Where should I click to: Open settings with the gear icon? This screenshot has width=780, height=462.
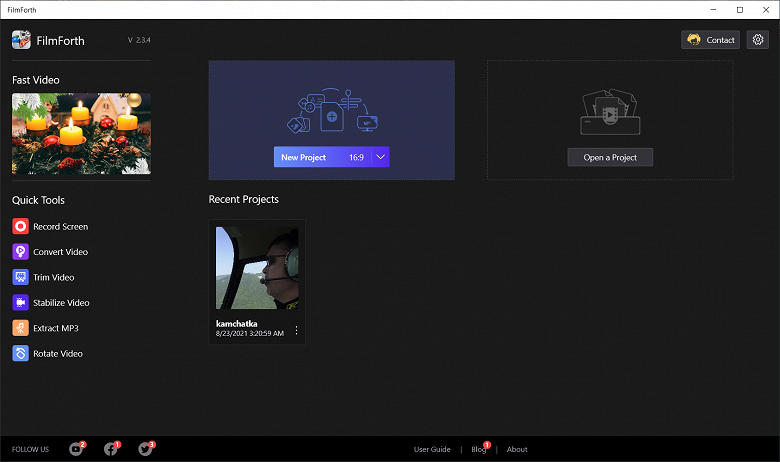(x=758, y=40)
